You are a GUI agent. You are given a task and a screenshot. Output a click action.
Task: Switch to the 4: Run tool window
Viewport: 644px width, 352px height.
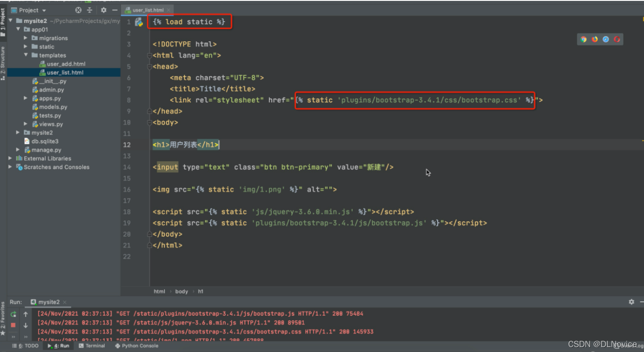(x=58, y=346)
